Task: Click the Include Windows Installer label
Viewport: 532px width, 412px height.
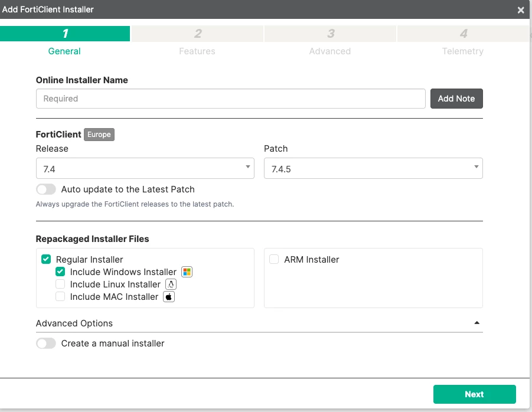Action: (123, 272)
